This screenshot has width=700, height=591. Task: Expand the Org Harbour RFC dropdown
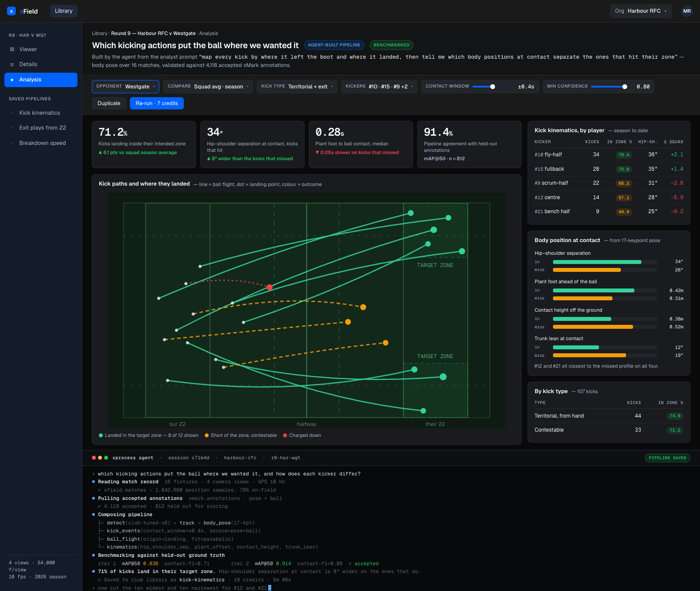click(x=640, y=11)
